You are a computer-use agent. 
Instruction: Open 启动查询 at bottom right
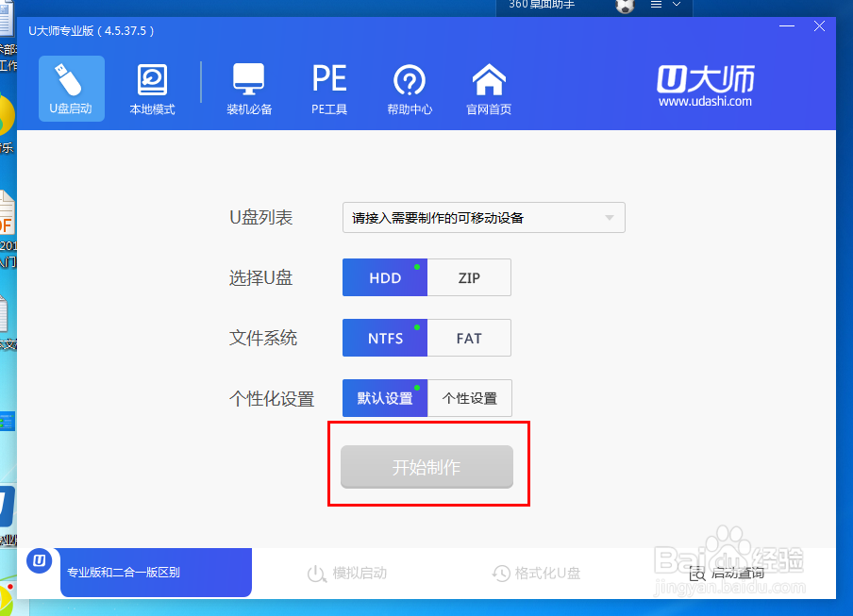[727, 573]
